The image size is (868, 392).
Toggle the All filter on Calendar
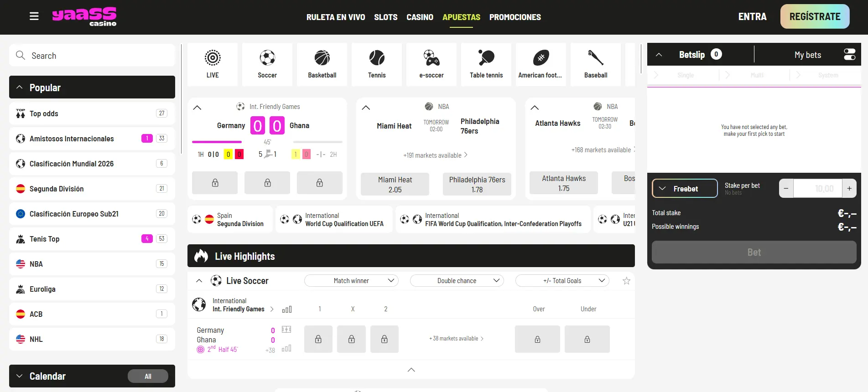click(x=148, y=376)
